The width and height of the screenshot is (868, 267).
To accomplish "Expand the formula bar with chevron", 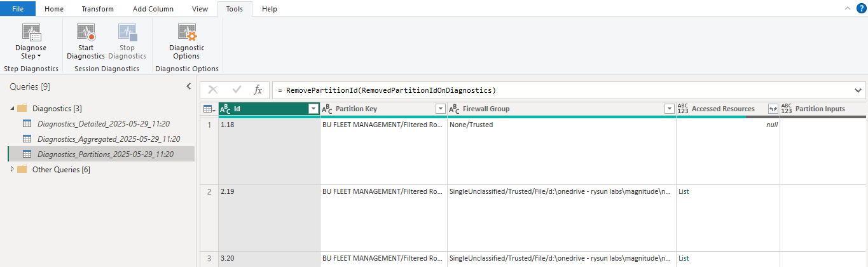I will tap(858, 90).
